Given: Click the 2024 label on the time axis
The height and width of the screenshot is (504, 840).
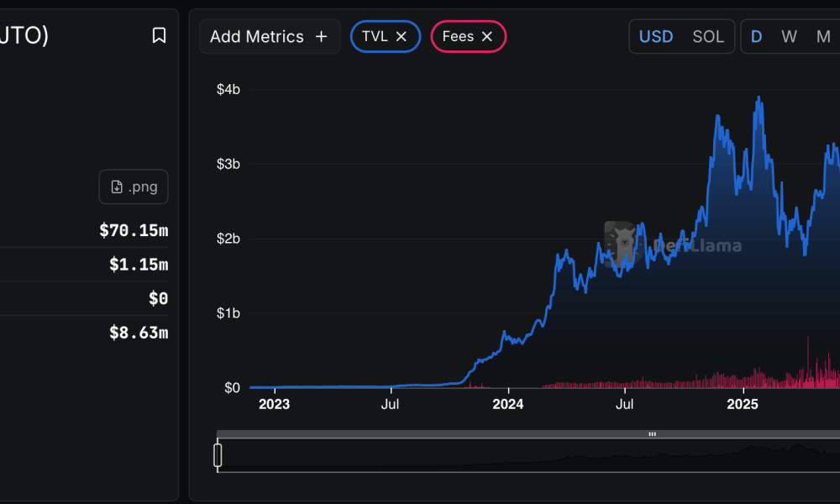Looking at the screenshot, I should (x=507, y=404).
